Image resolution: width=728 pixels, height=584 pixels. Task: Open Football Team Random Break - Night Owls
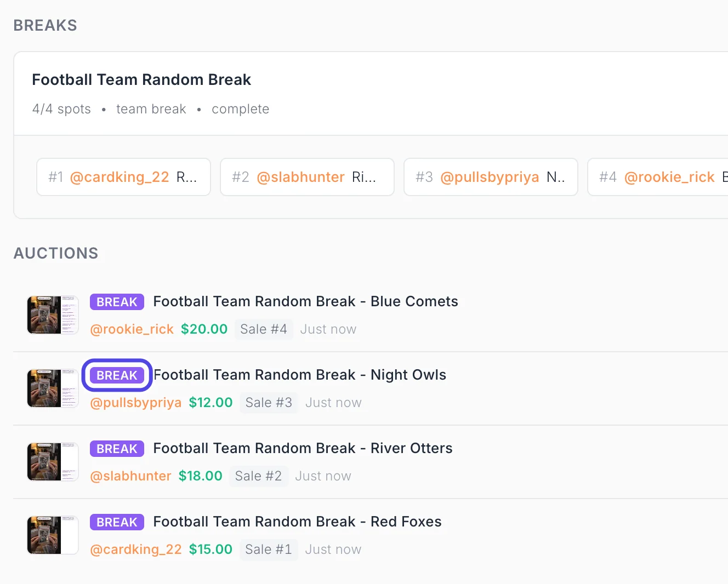[x=299, y=375]
